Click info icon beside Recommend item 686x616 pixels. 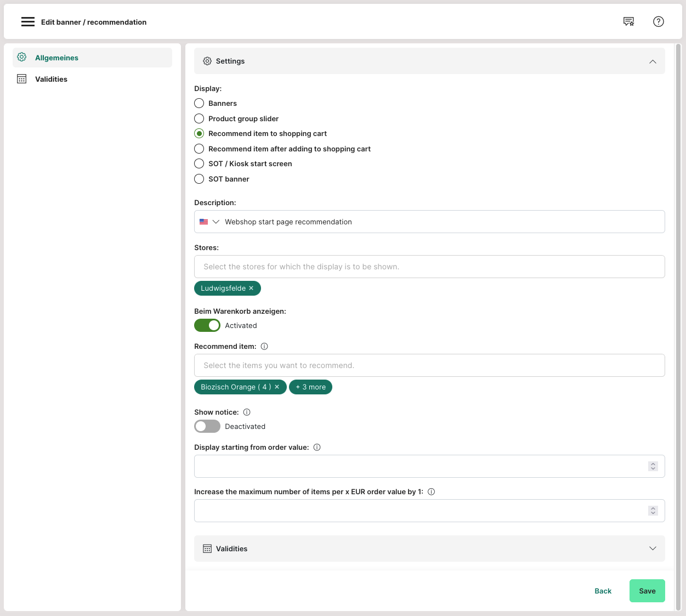tap(264, 347)
